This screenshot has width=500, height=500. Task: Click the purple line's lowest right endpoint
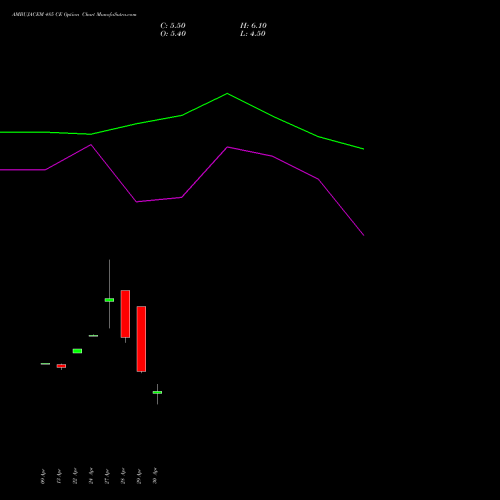(x=364, y=235)
